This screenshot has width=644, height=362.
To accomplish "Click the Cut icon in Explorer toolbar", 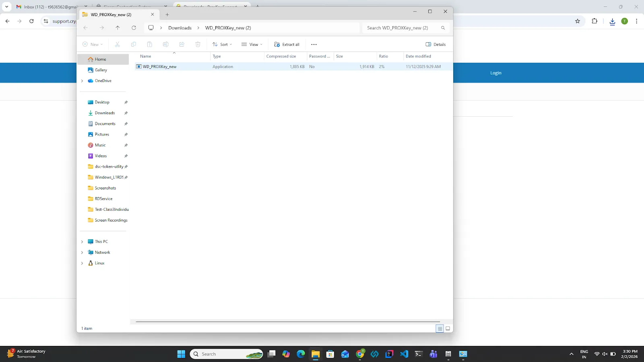I will coord(117,44).
